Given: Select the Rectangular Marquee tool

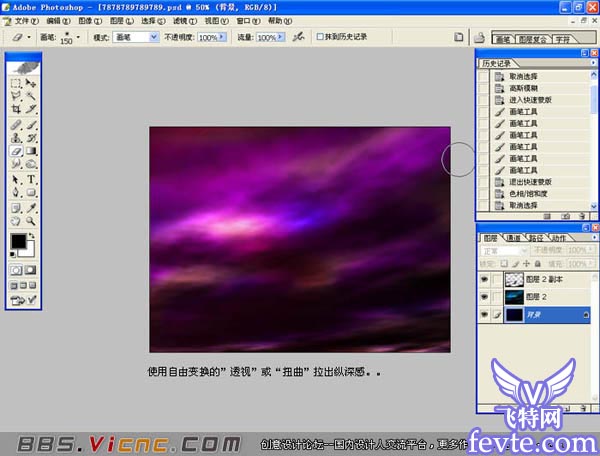Looking at the screenshot, I should pyautogui.click(x=16, y=83).
